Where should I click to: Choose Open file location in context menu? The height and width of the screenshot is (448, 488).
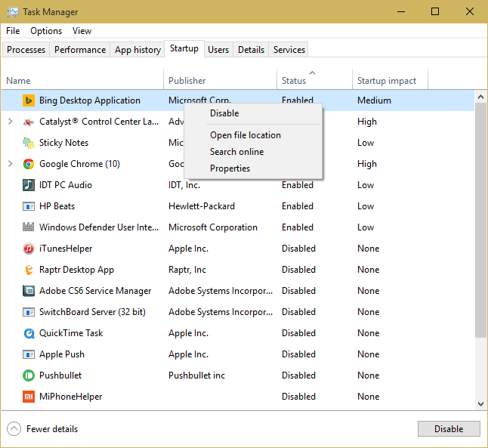click(246, 135)
